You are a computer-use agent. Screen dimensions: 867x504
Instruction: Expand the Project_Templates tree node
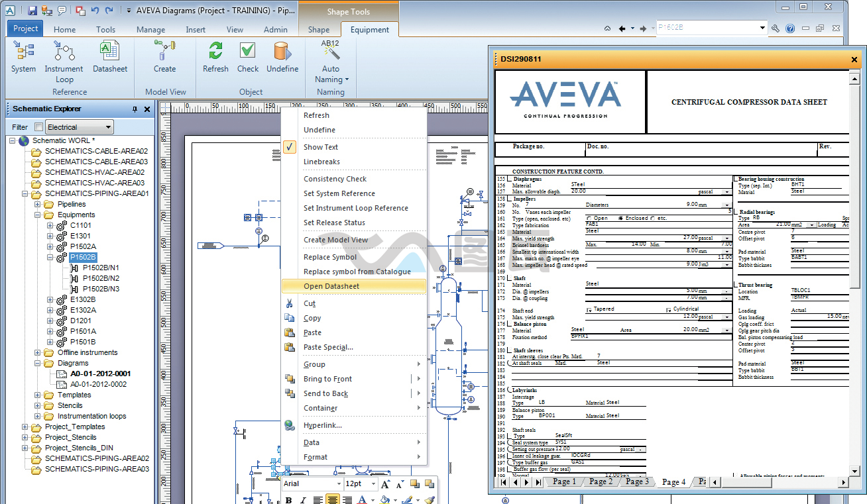(25, 427)
